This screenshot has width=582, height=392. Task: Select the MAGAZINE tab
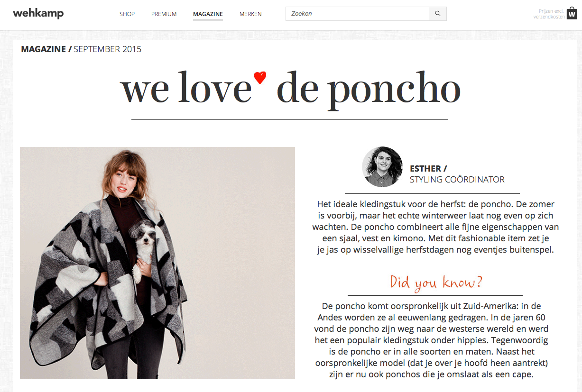[208, 14]
